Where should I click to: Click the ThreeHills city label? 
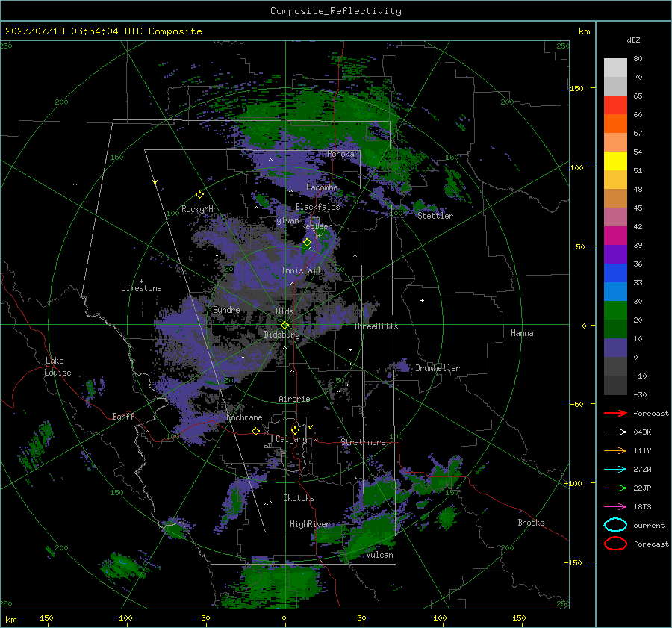(376, 326)
